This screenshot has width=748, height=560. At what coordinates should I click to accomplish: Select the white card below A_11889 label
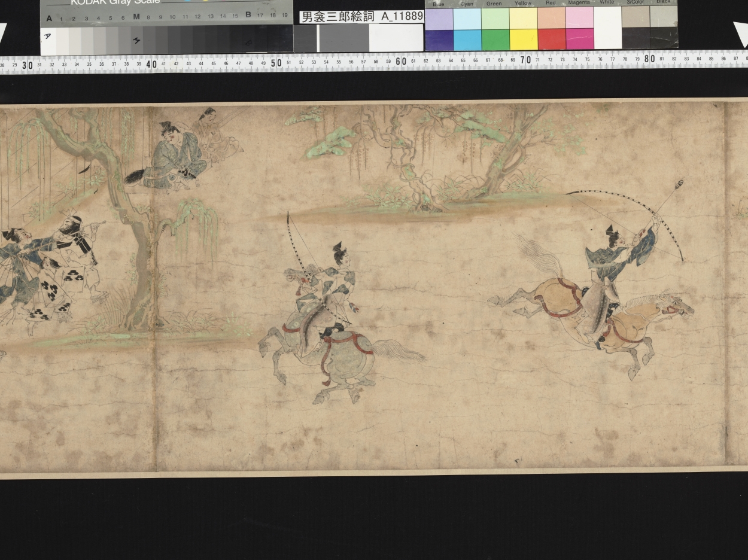click(396, 38)
